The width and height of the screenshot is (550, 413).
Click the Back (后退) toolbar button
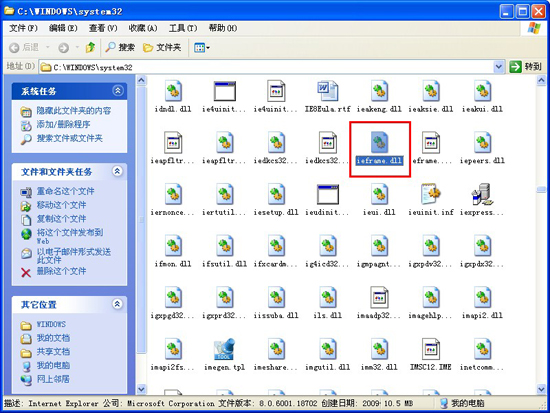pos(24,47)
